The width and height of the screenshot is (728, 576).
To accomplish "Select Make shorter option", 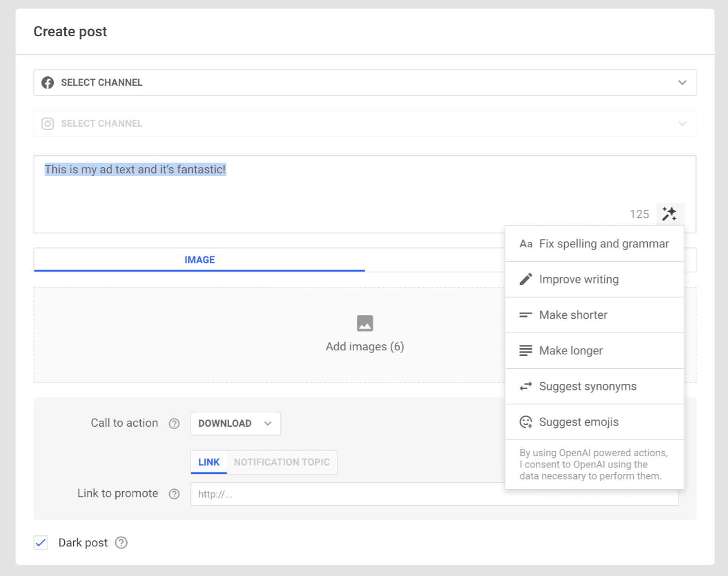I will coord(595,315).
